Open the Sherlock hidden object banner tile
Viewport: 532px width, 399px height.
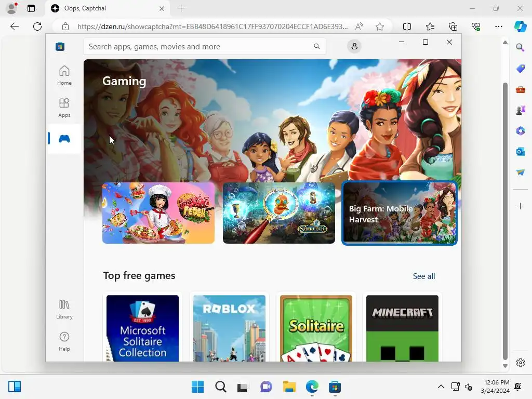point(279,213)
